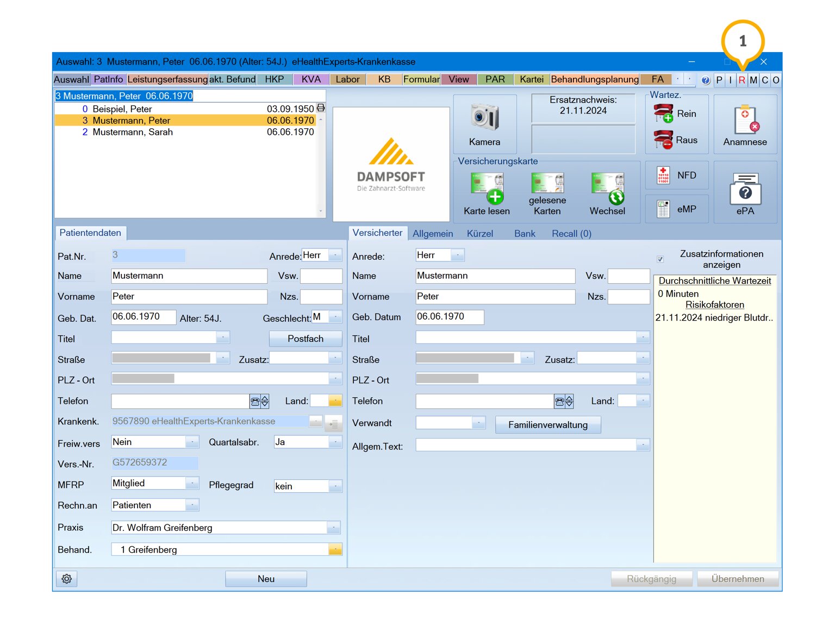This screenshot has width=835, height=644.
Task: Expand the Praxis dropdown
Action: (x=334, y=528)
